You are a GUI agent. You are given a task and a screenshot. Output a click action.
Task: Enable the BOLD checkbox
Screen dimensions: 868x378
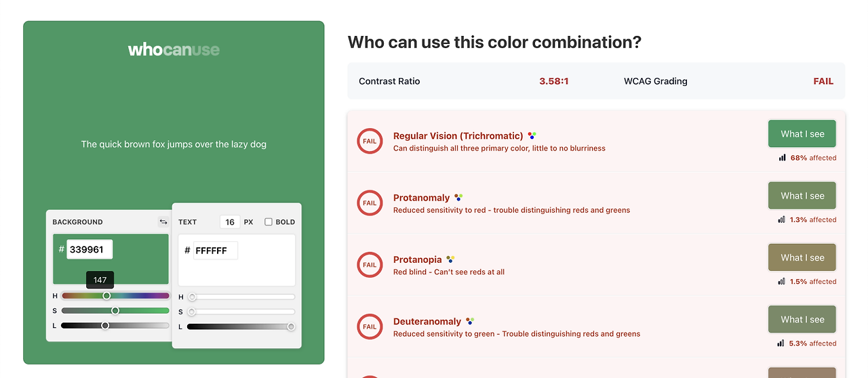(269, 222)
